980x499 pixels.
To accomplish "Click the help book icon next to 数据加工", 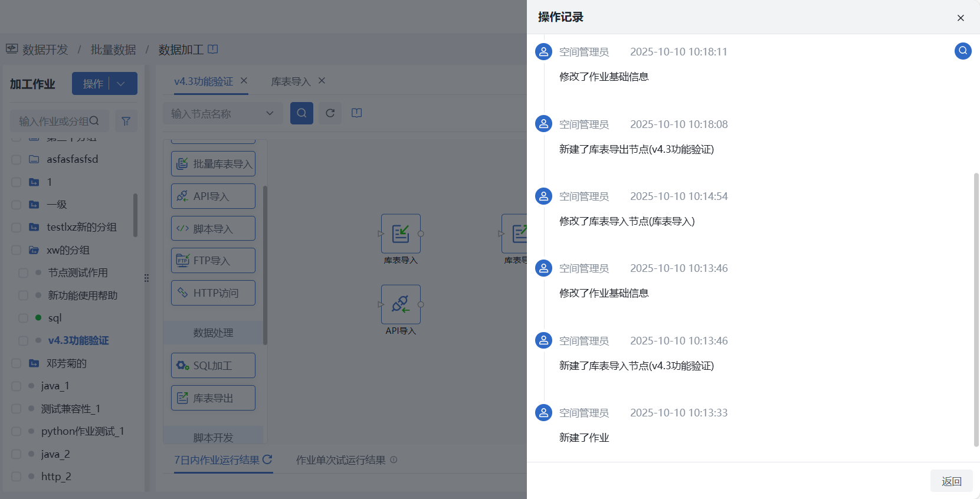I will click(x=213, y=49).
